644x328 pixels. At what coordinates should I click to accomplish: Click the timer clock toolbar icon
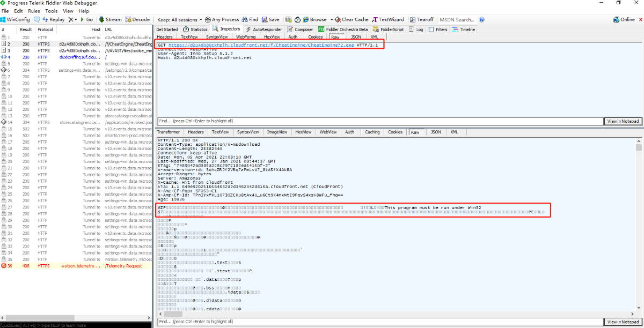coord(297,19)
